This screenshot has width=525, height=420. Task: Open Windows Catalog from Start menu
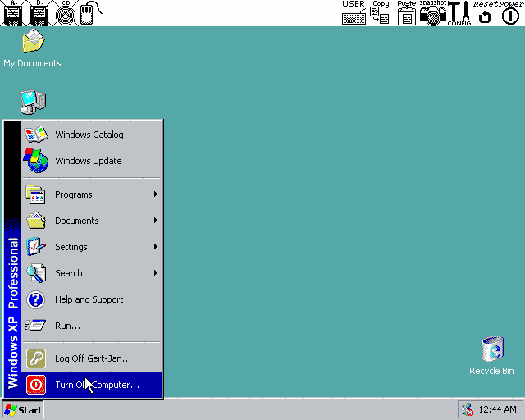[92, 135]
